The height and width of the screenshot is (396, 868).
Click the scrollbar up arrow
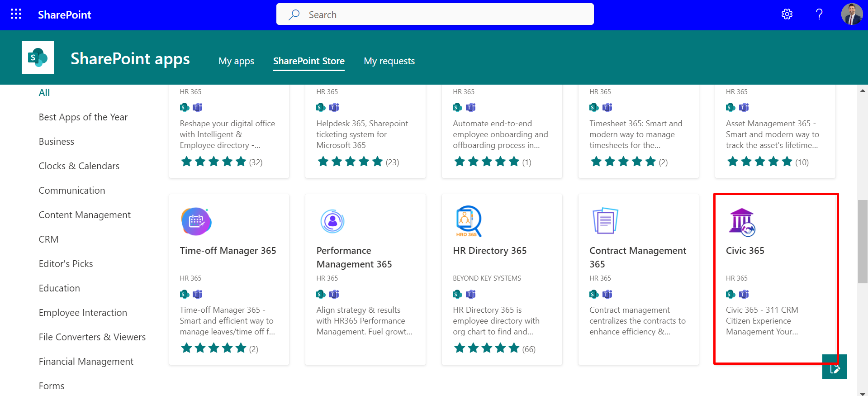click(863, 91)
